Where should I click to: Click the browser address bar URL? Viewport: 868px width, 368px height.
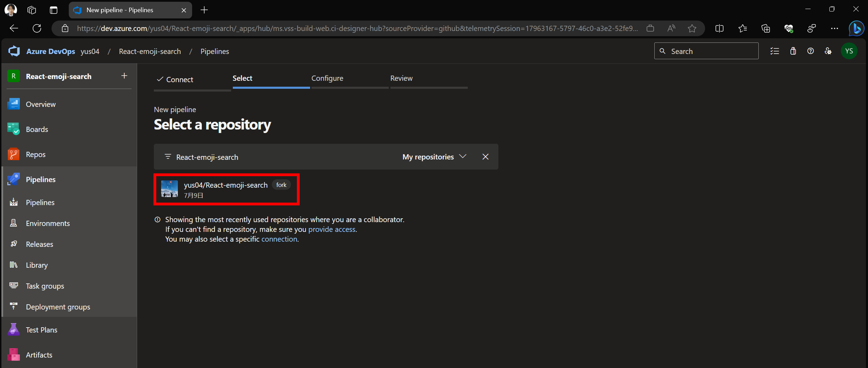[x=357, y=29]
